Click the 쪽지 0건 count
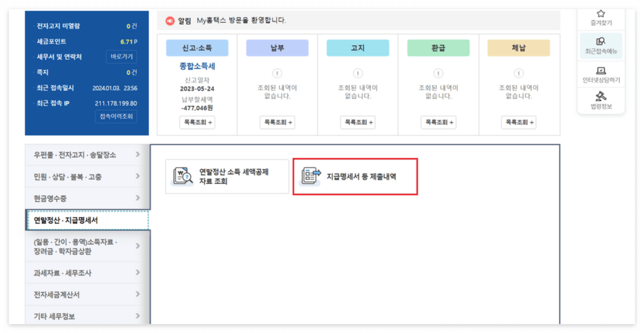This screenshot has height=333, width=644. pos(132,73)
